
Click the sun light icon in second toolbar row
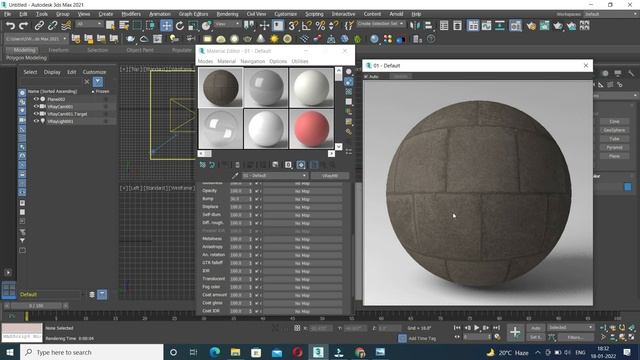click(274, 39)
